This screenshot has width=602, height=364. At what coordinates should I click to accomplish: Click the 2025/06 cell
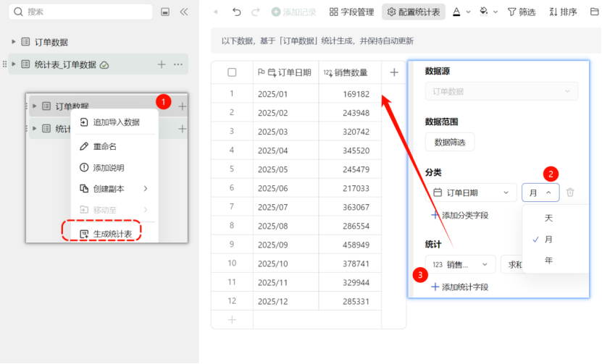(x=285, y=188)
